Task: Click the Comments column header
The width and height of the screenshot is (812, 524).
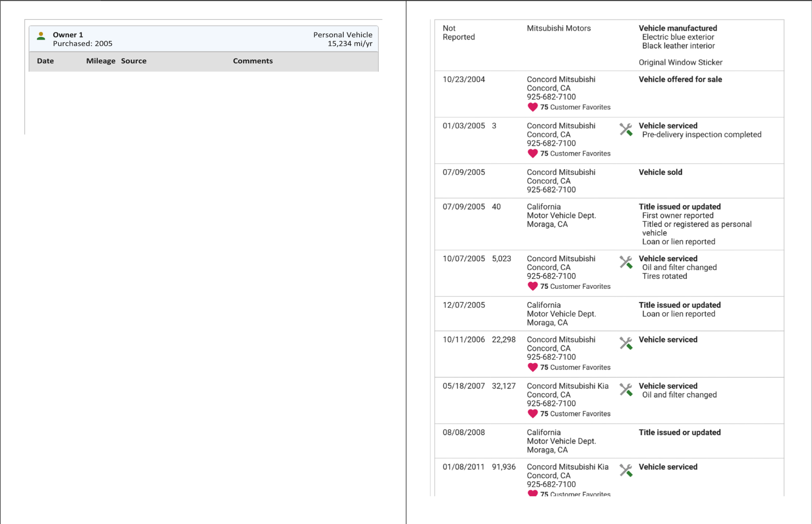Action: [x=252, y=61]
